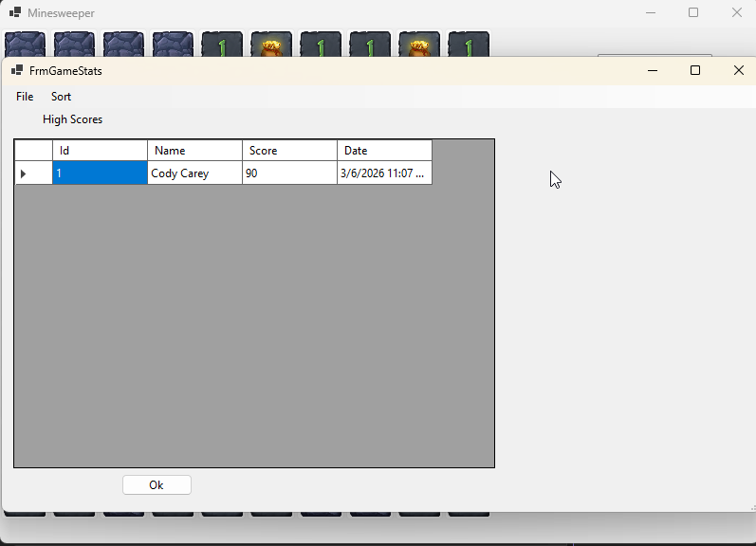Click the last '1' tile in Minesweeper row
The image size is (756, 546).
point(469,45)
